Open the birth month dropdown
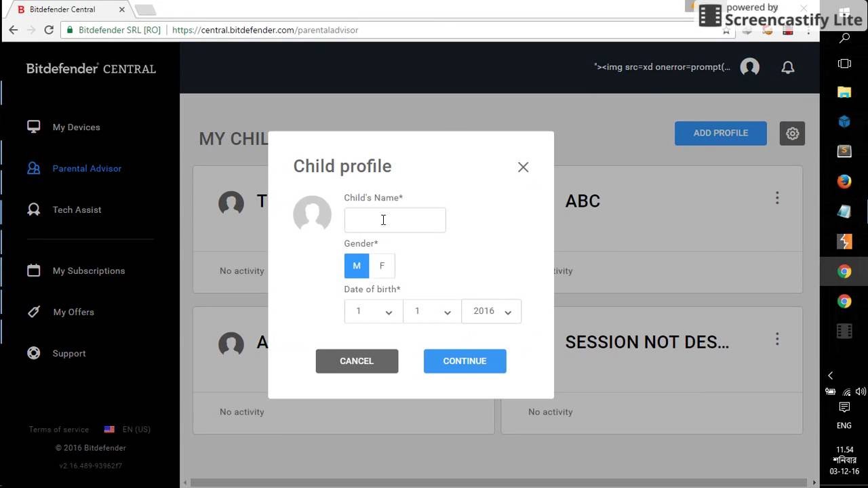This screenshot has height=488, width=868. (x=432, y=311)
